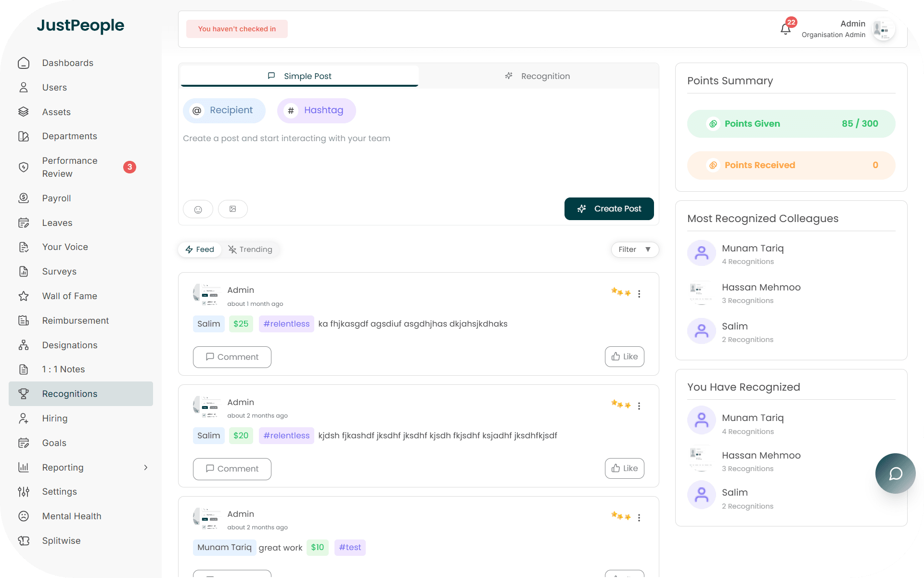Image resolution: width=924 pixels, height=578 pixels.
Task: Open the notifications bell icon
Action: point(785,29)
